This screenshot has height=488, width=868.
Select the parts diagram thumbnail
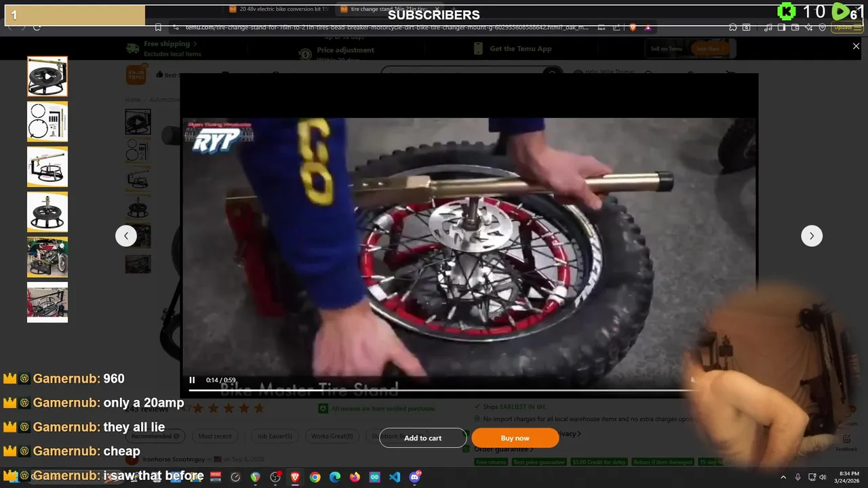[47, 121]
